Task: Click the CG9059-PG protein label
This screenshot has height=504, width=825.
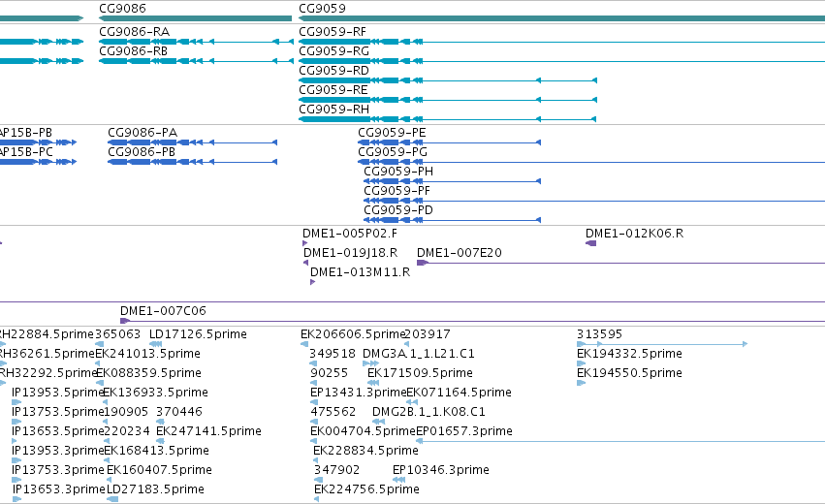Action: (393, 152)
